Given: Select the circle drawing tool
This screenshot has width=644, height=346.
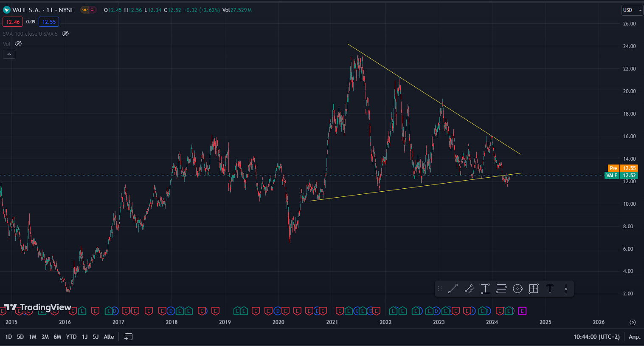Looking at the screenshot, I should point(517,289).
